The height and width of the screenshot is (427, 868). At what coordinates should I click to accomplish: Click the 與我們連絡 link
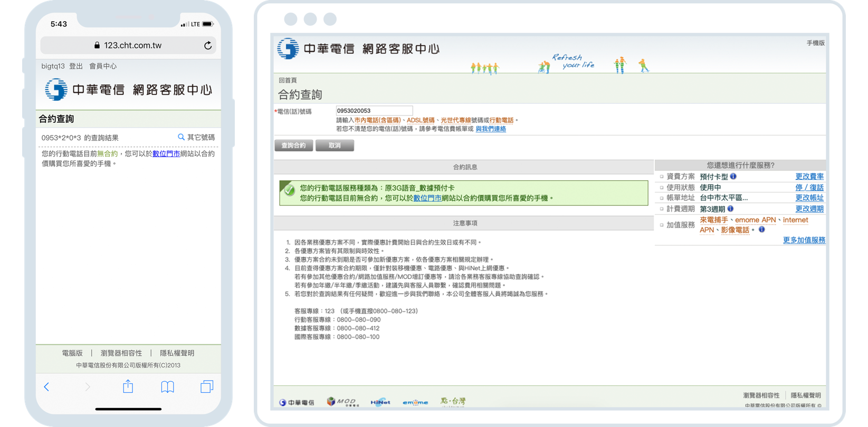click(x=491, y=129)
